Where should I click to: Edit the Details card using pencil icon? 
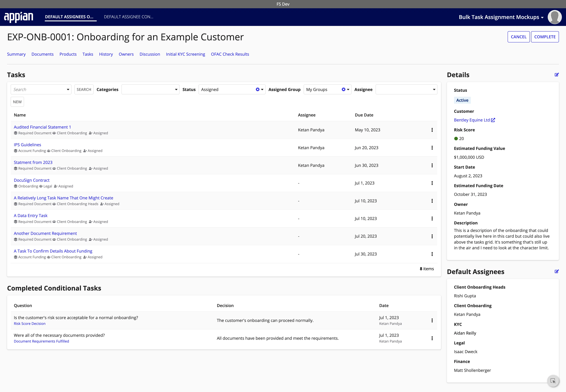pos(557,75)
